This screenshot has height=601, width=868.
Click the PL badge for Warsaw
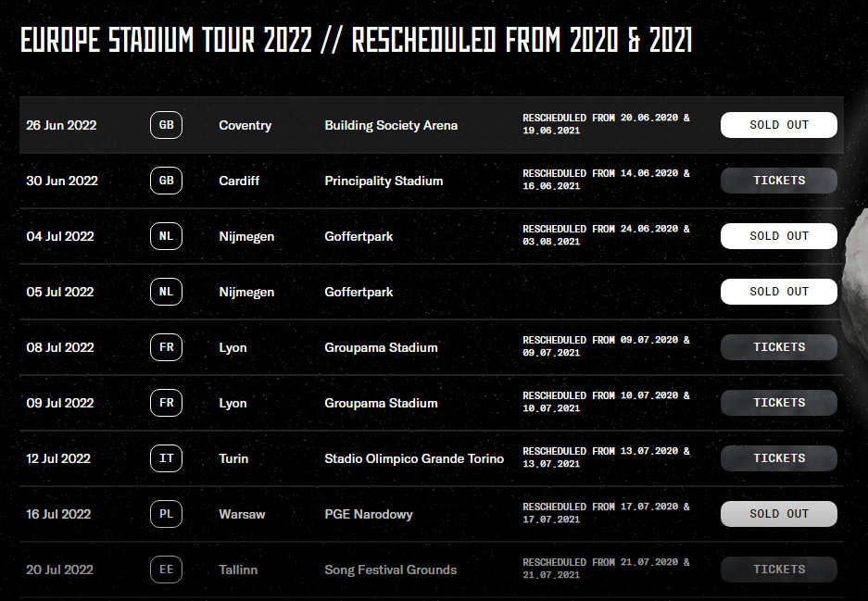(166, 514)
